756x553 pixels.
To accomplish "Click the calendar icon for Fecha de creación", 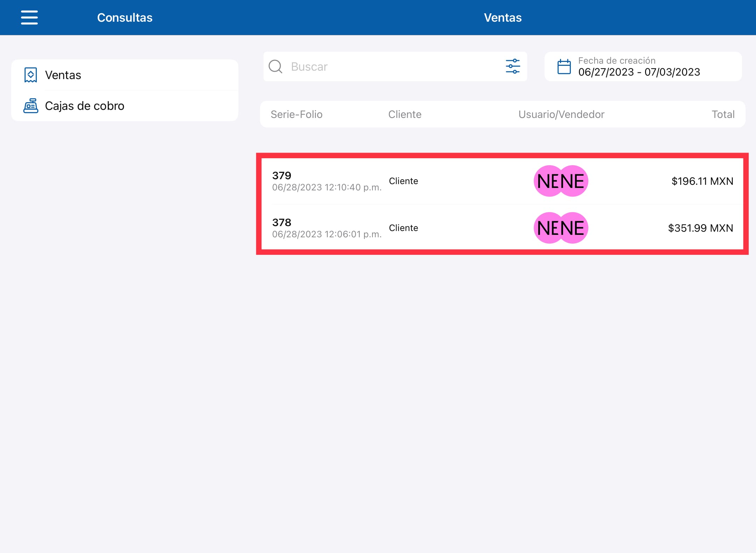I will (564, 66).
